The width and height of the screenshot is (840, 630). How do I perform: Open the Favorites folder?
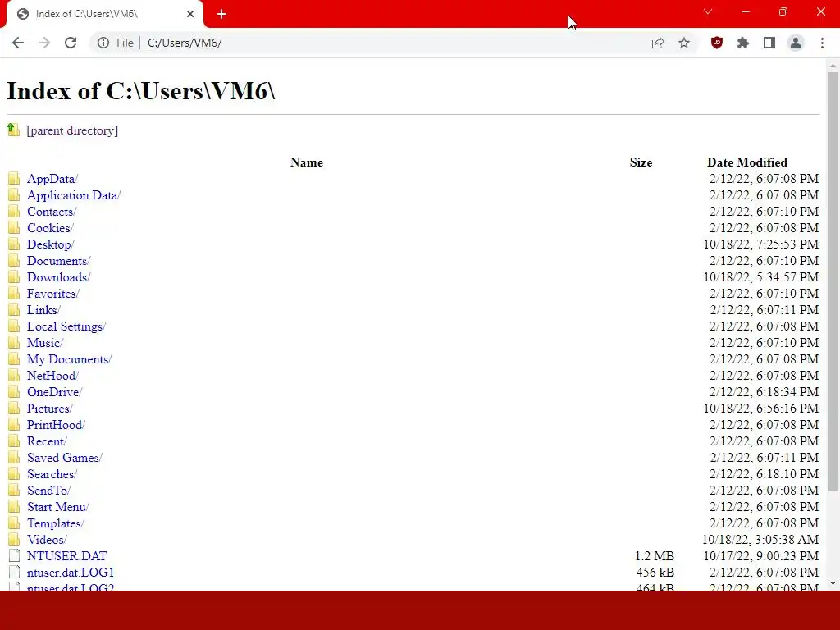[53, 294]
